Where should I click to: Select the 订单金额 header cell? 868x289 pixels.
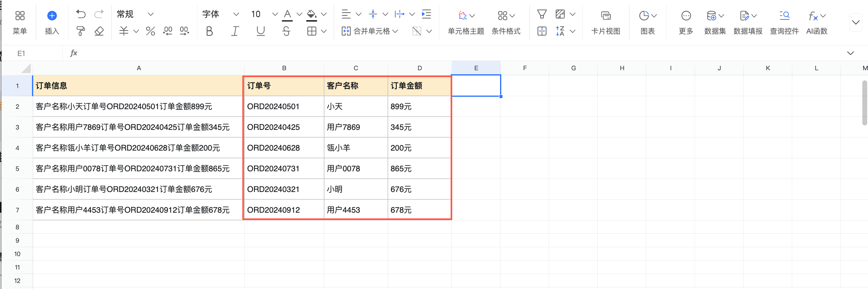click(419, 86)
